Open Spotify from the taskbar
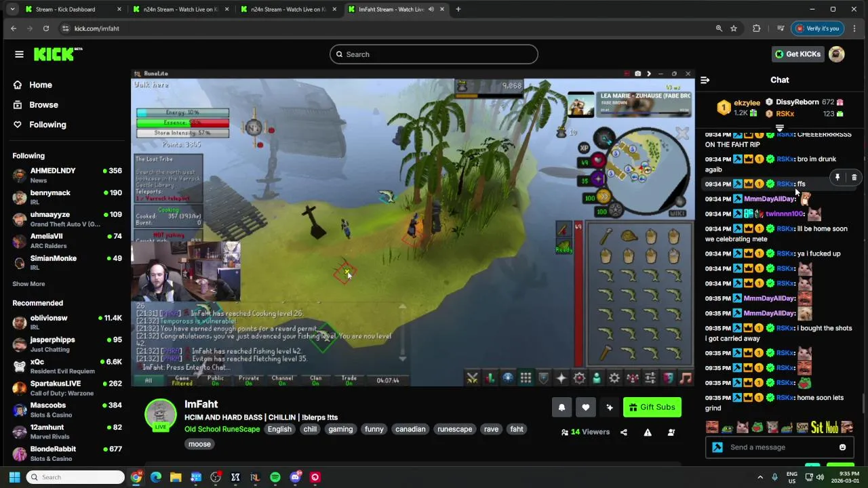Viewport: 868px width, 488px height. coord(275,477)
